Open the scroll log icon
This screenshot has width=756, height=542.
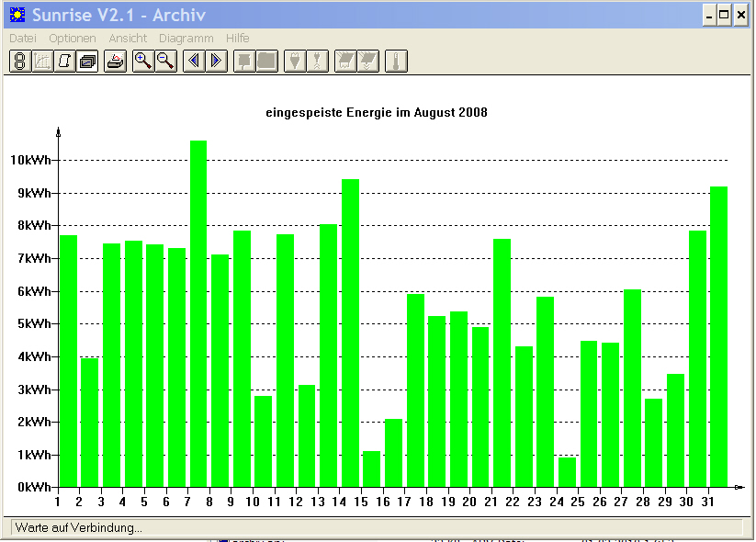click(x=64, y=62)
